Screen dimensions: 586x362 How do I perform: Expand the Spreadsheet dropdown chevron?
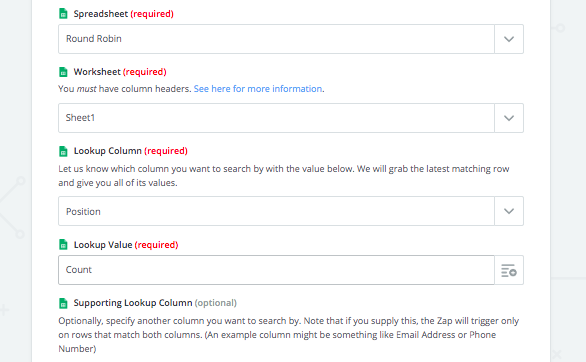click(509, 39)
